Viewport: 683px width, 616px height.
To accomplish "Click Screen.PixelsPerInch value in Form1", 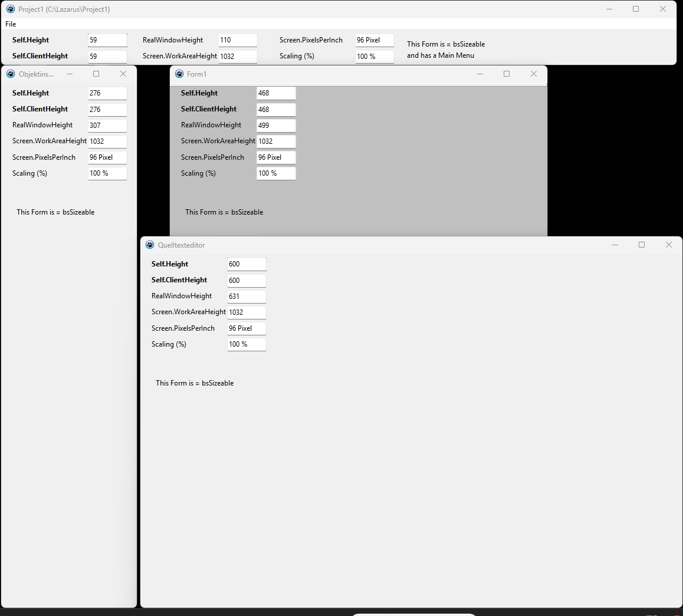I will click(x=275, y=157).
